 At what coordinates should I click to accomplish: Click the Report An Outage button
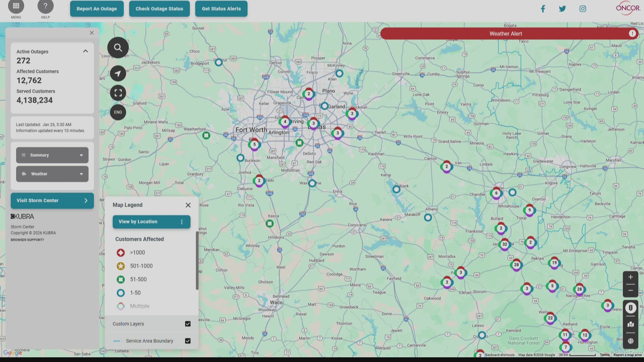click(x=97, y=8)
